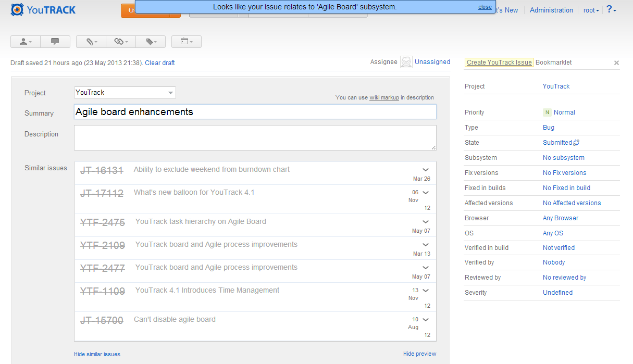
Task: Open the Administration page
Action: click(x=551, y=10)
